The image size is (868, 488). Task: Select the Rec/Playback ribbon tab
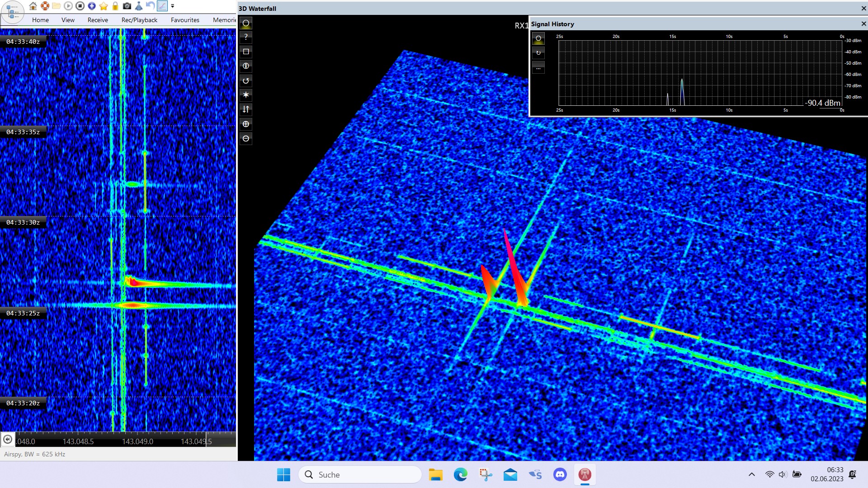pos(139,20)
